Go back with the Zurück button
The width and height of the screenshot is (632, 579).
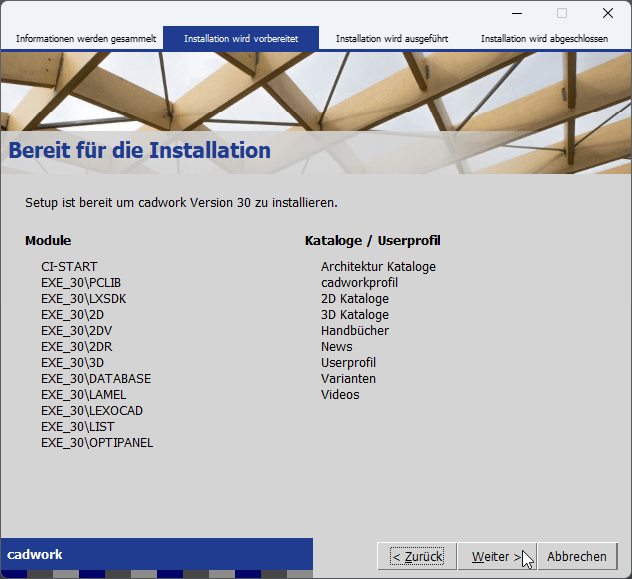pyautogui.click(x=417, y=556)
